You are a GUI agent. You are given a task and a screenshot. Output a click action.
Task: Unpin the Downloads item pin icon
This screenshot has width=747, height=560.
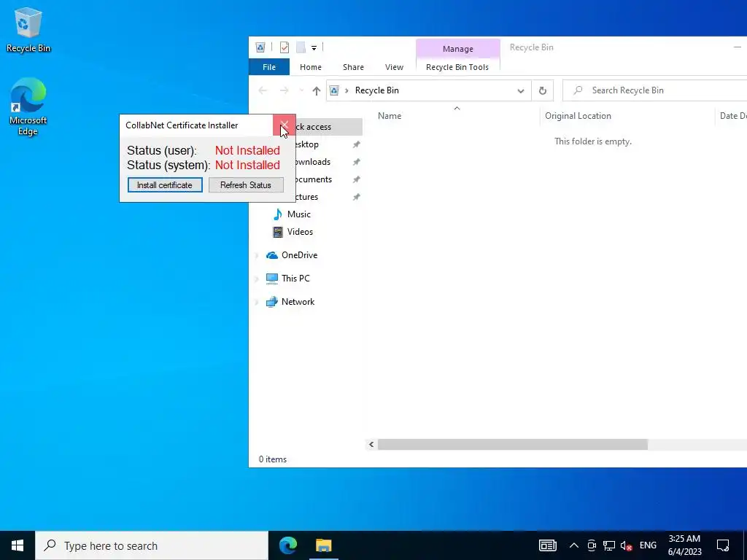[x=356, y=162]
